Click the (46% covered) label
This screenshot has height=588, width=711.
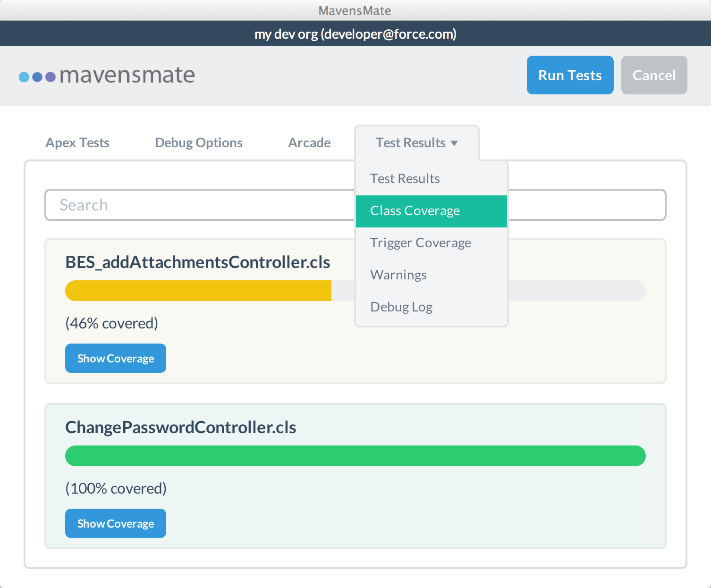(x=112, y=323)
